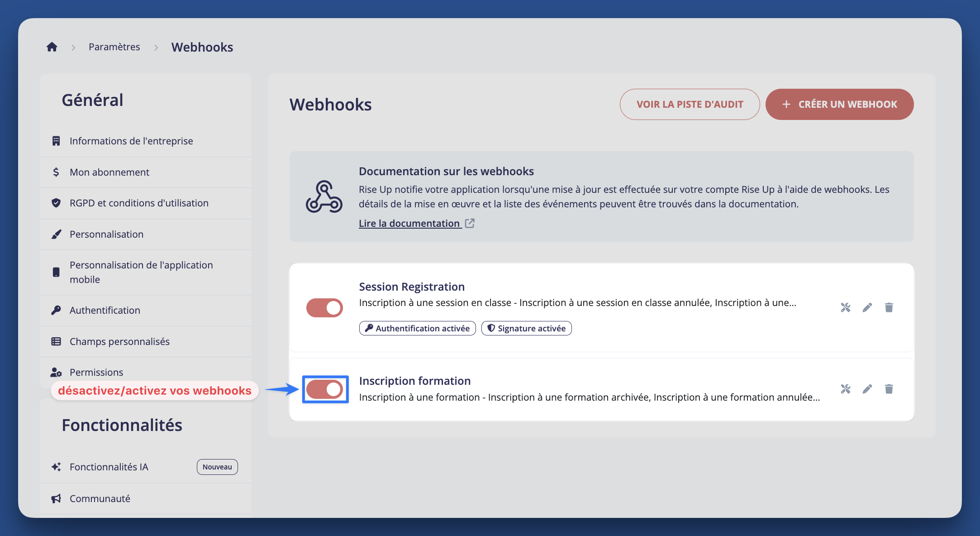Delete Inscription formation with the trash icon
Image resolution: width=980 pixels, height=536 pixels.
(889, 388)
